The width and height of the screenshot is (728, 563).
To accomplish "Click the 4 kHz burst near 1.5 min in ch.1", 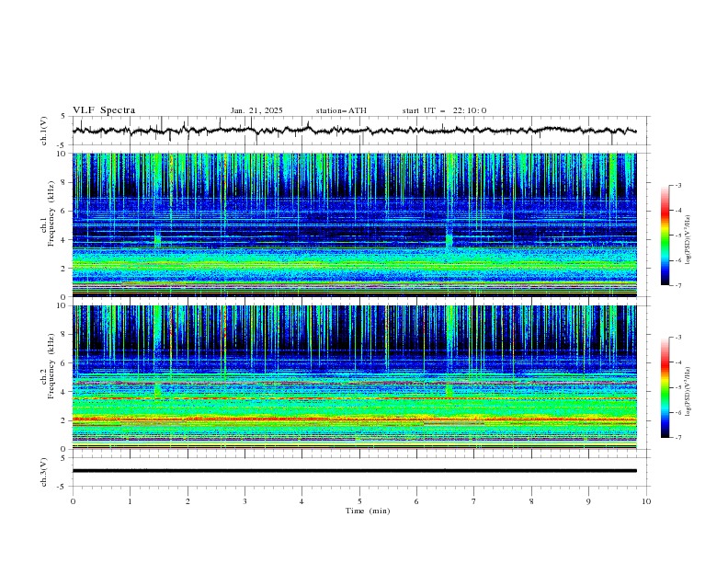I will pos(157,240).
